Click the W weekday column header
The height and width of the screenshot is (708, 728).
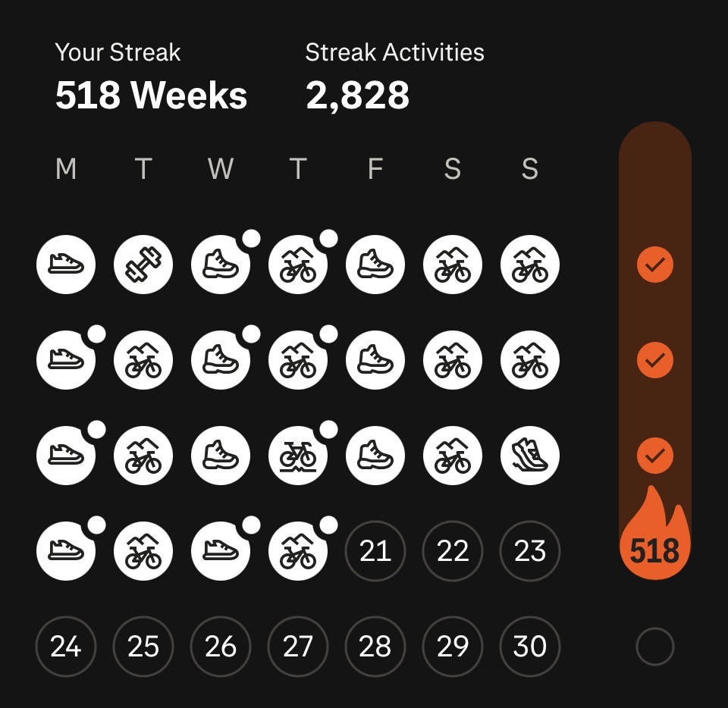point(221,169)
